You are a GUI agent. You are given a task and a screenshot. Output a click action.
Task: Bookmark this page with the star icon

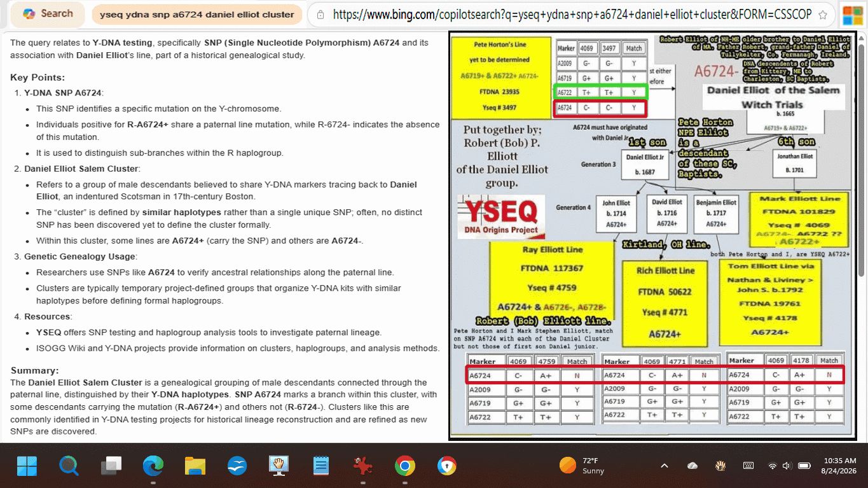822,15
